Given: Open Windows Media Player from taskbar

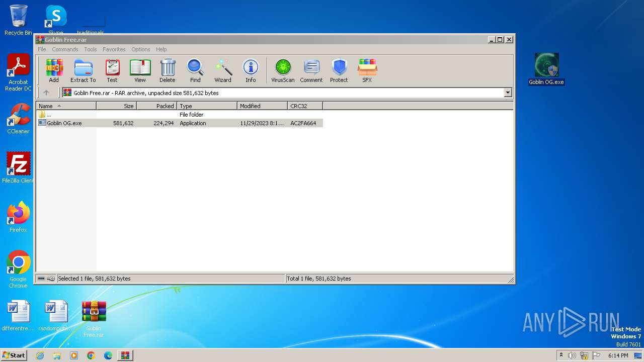Looking at the screenshot, I should point(74,355).
